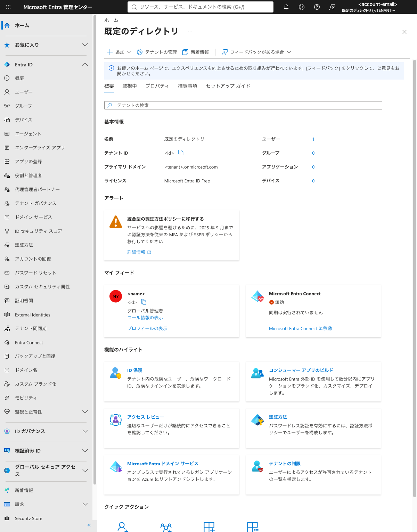Screen dimensions: 417x532
Task: Open the help question mark icon
Action: (x=317, y=7)
